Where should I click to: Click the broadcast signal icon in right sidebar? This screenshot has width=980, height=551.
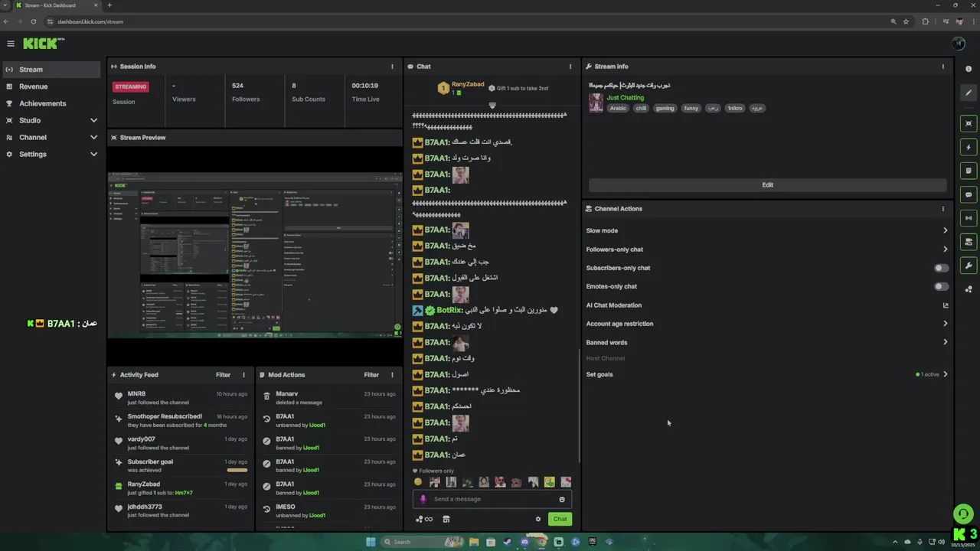[969, 218]
